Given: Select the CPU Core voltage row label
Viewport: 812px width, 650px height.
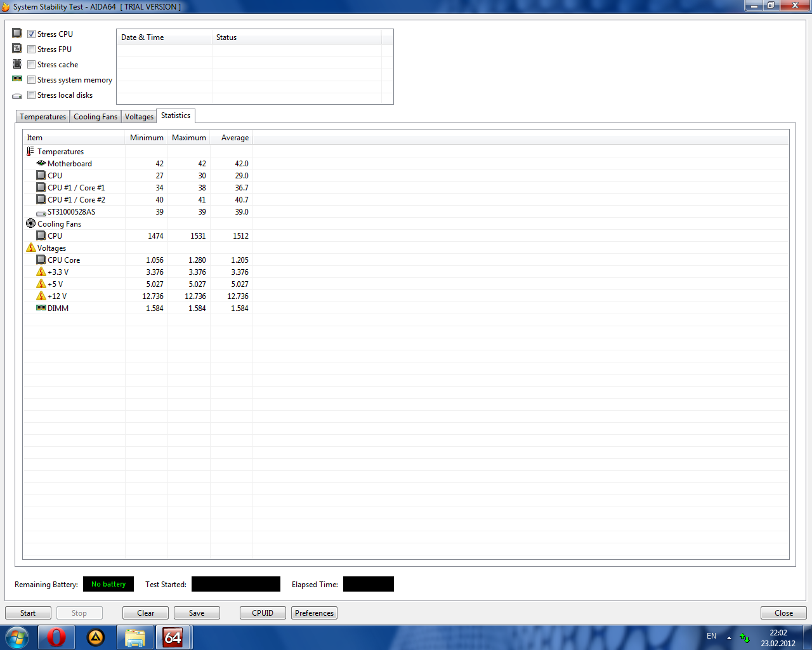Looking at the screenshot, I should point(63,260).
